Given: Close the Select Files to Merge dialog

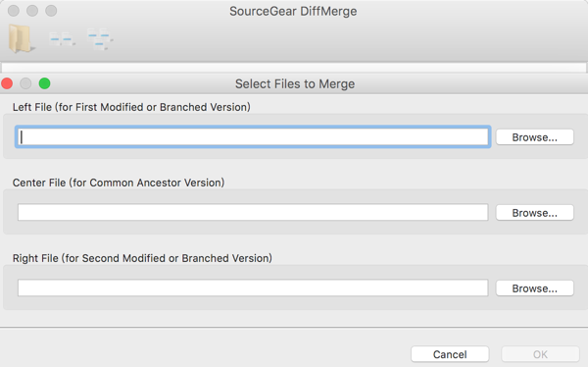Looking at the screenshot, I should (x=7, y=83).
